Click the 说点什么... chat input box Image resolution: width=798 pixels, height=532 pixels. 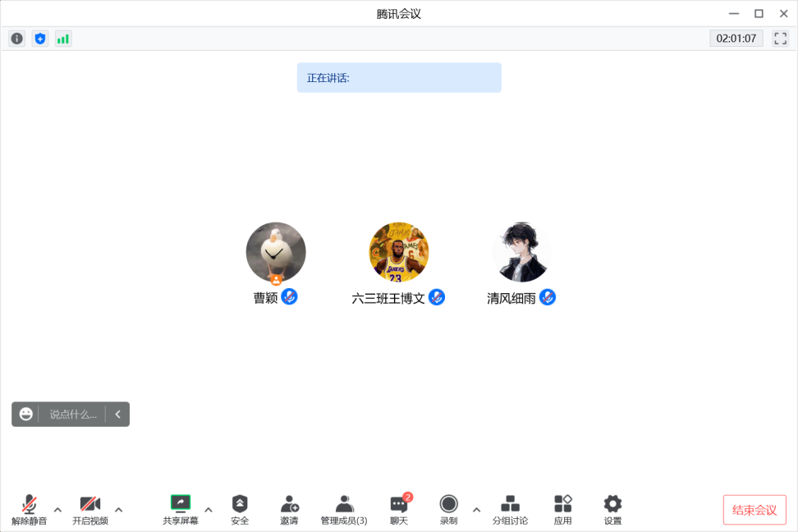coord(73,415)
